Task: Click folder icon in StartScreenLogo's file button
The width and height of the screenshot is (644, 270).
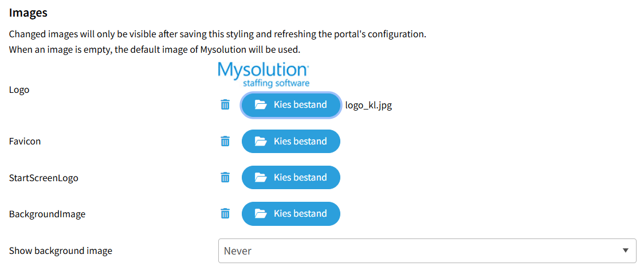Action: click(261, 178)
